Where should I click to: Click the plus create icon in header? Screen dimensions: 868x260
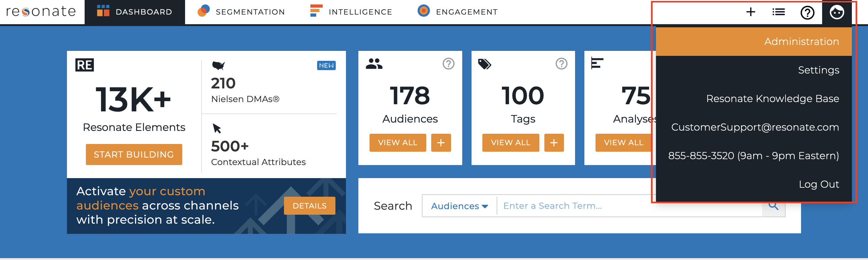click(751, 12)
